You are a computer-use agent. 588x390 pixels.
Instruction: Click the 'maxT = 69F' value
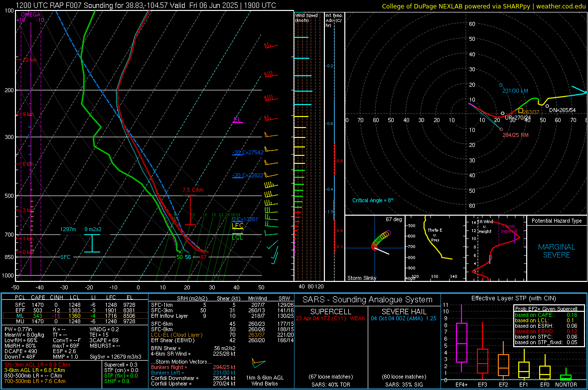click(x=66, y=346)
